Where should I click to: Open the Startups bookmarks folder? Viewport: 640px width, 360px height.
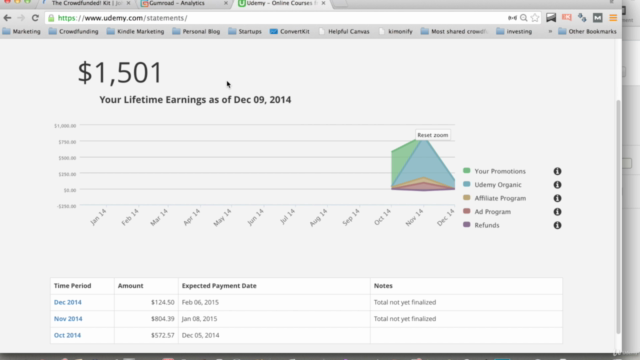(245, 31)
